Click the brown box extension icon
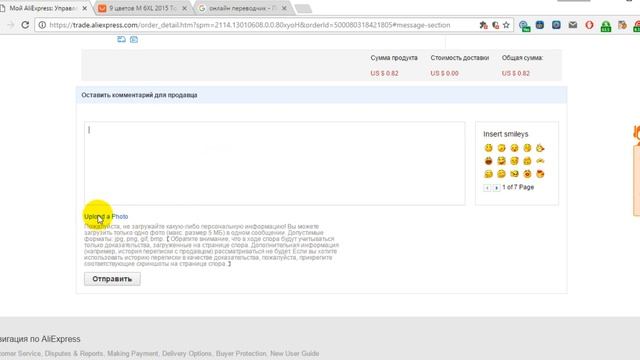The width and height of the screenshot is (640, 360). pyautogui.click(x=622, y=25)
